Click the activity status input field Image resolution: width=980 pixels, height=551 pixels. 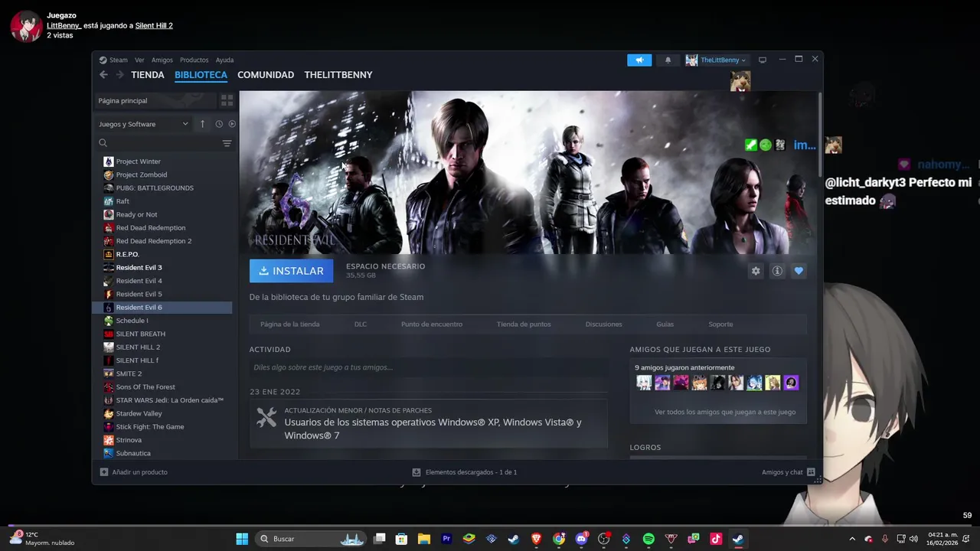point(429,367)
